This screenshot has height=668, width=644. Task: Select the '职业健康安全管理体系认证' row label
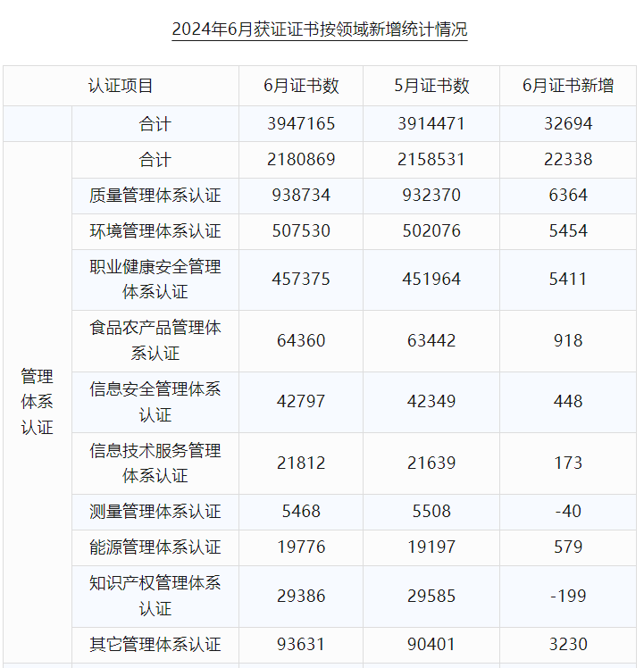(155, 280)
